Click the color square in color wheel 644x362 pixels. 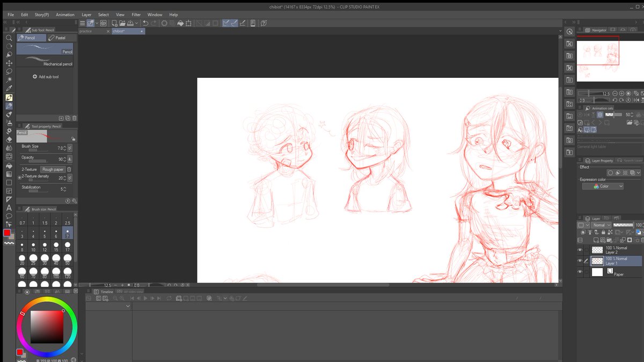pos(47,327)
